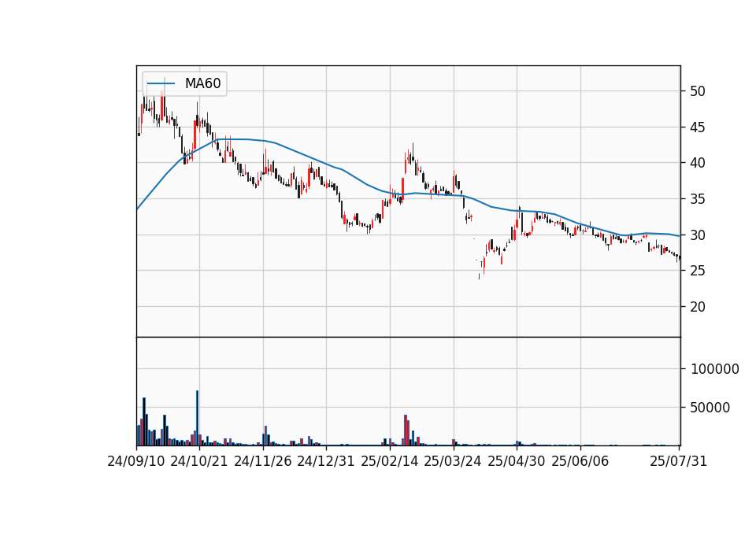This screenshot has width=756, height=543.
Task: Click the price axis value 35
Action: (697, 199)
